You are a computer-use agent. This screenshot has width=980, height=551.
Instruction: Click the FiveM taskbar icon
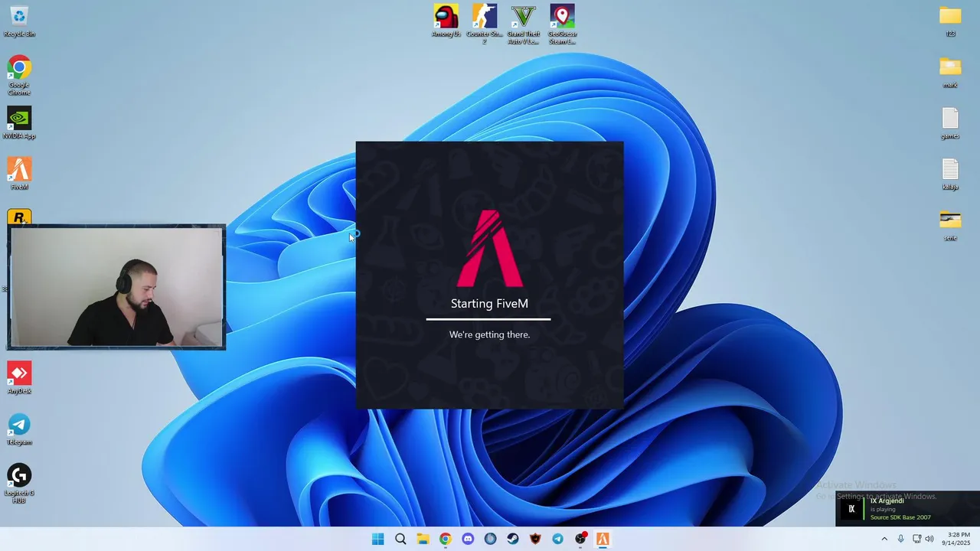(603, 539)
